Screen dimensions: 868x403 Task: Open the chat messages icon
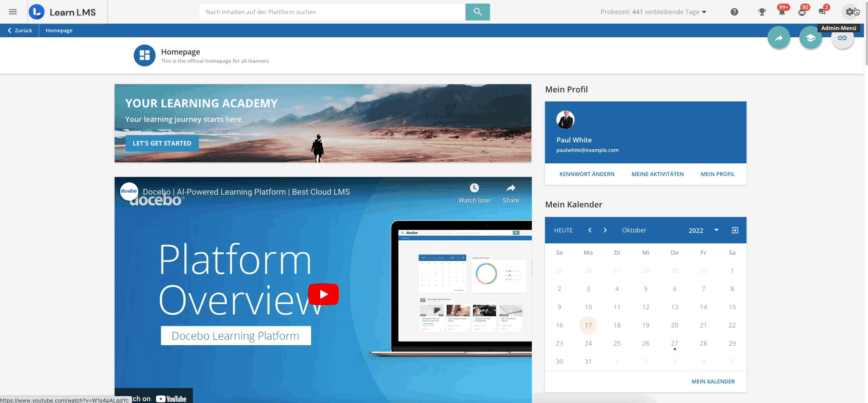822,12
